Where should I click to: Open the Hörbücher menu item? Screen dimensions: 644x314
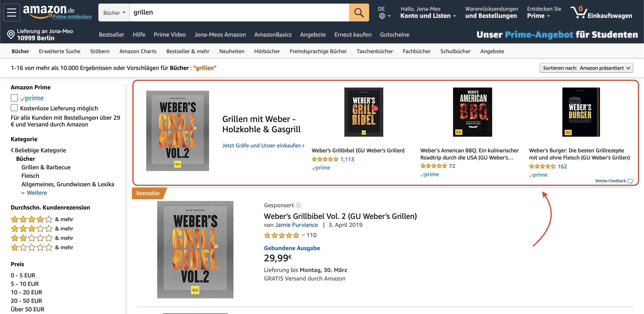(267, 51)
